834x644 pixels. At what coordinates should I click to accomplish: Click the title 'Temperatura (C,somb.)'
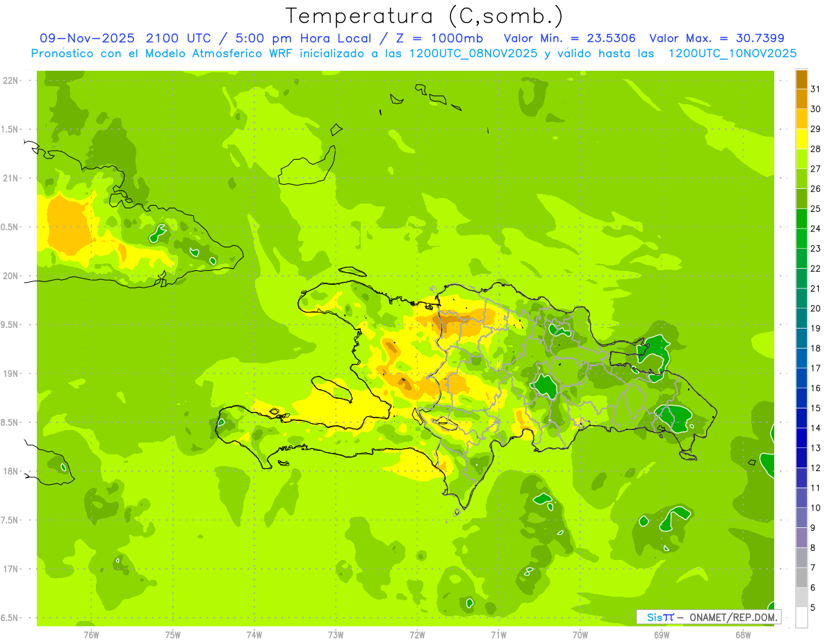(x=425, y=16)
